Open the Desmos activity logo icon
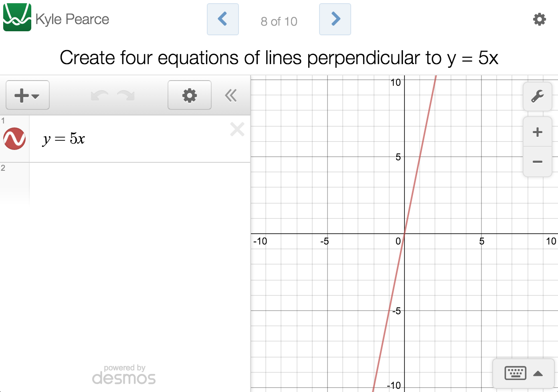558x392 pixels. click(17, 17)
